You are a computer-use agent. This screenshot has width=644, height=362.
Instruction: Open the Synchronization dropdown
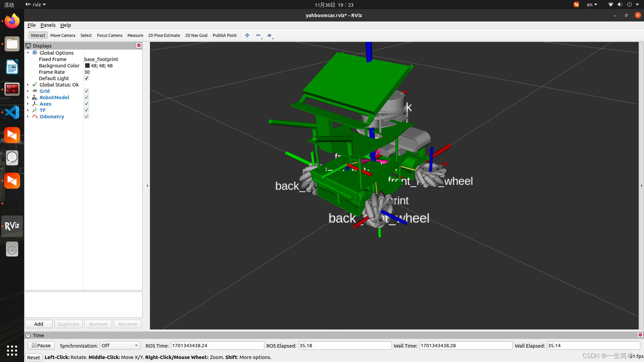[120, 346]
